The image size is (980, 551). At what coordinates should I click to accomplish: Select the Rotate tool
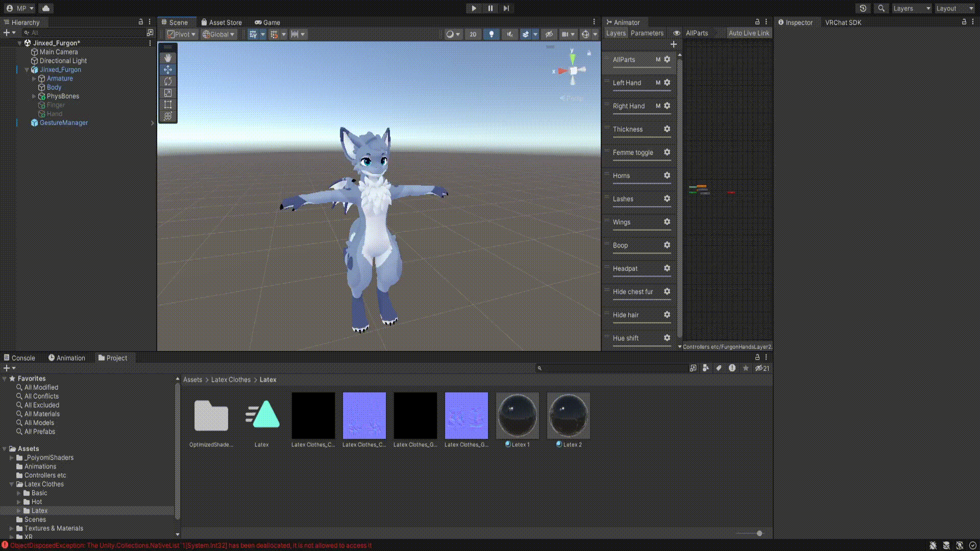[x=167, y=82]
